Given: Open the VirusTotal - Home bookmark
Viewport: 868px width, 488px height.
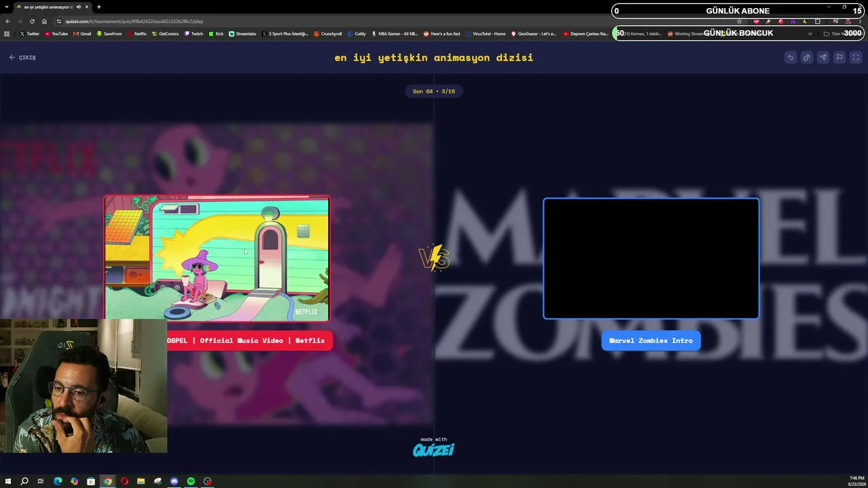Looking at the screenshot, I should point(486,34).
